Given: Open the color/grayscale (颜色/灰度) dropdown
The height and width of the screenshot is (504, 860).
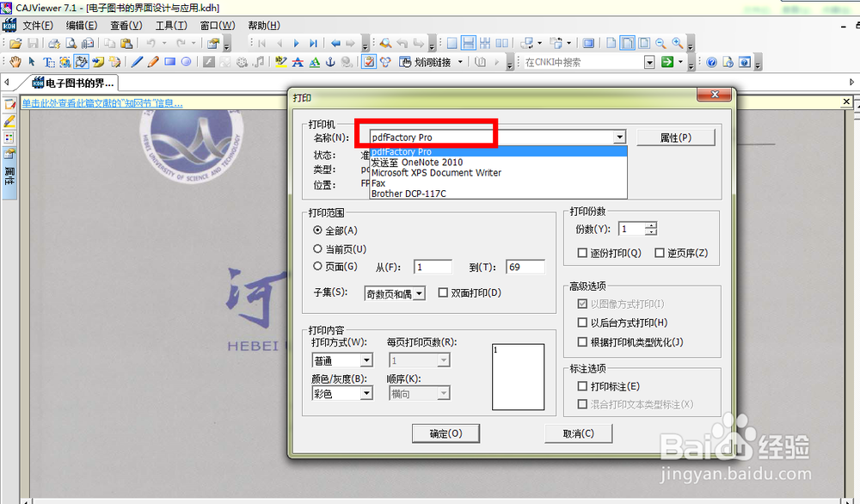Looking at the screenshot, I should (x=366, y=393).
